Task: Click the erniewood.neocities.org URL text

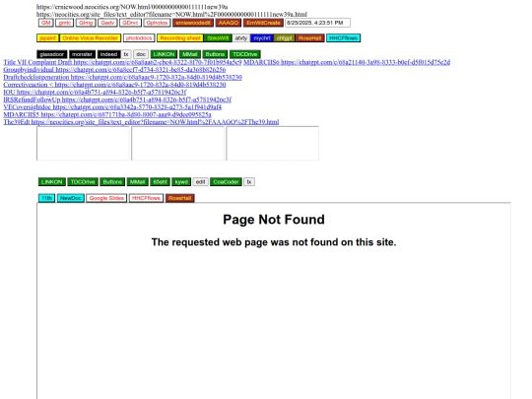Action: [132, 7]
